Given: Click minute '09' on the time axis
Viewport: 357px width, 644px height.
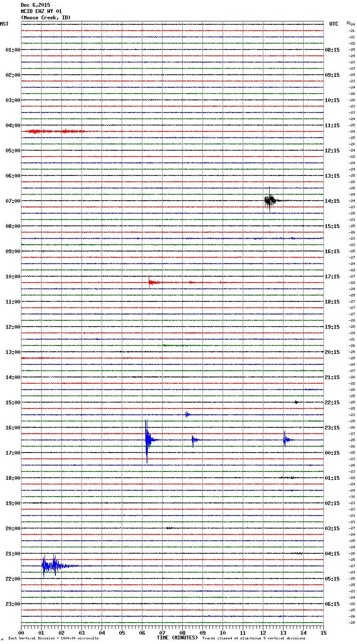Looking at the screenshot, I should (203, 633).
